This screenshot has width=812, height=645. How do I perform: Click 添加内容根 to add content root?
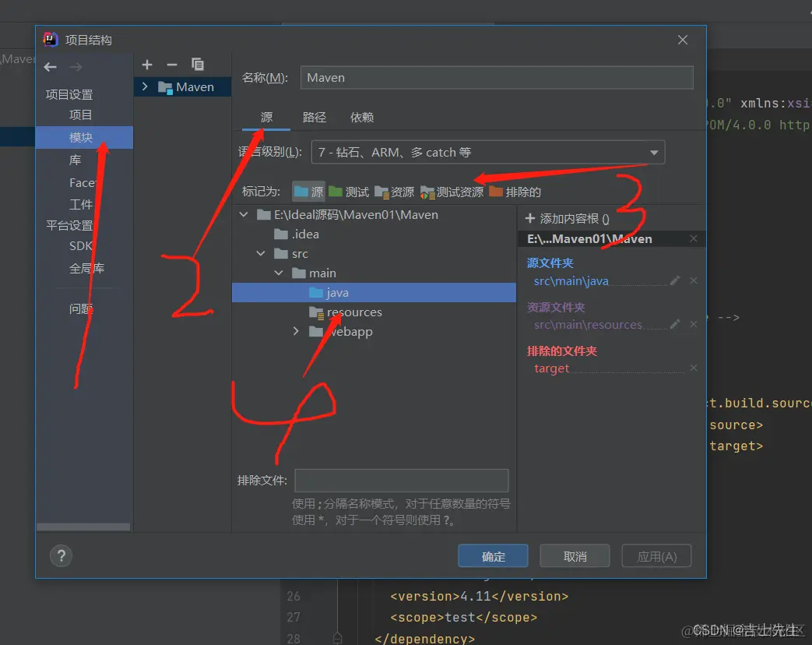pyautogui.click(x=568, y=219)
